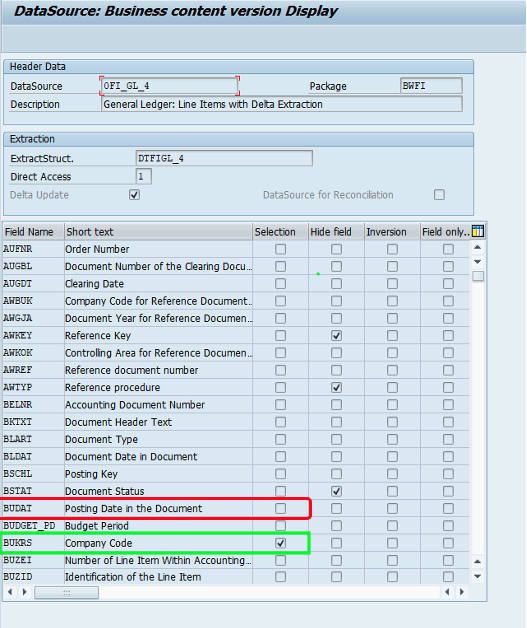Click the Short text column header
This screenshot has height=628, width=527.
[x=159, y=232]
